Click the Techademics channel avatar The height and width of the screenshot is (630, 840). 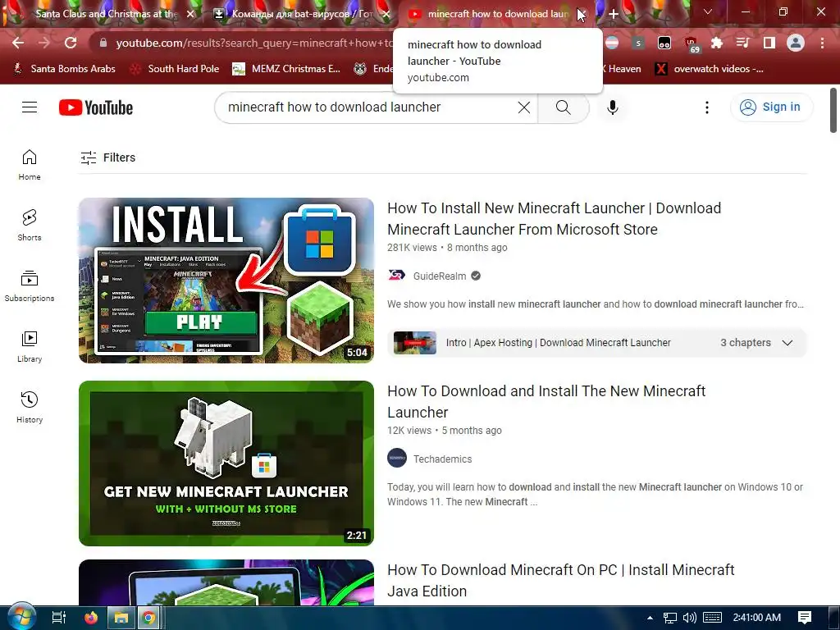coord(397,458)
